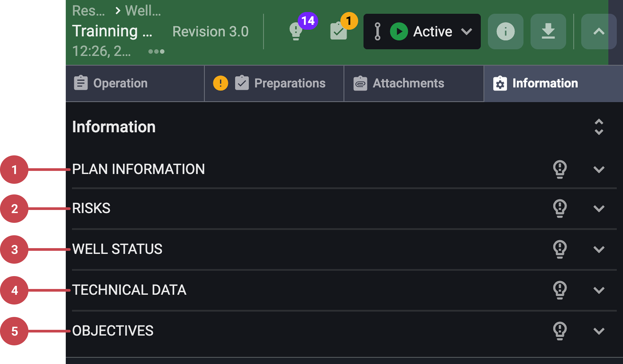The width and height of the screenshot is (623, 364).
Task: Click the lightbulb icon for OBJECTIVES
Action: 560,331
